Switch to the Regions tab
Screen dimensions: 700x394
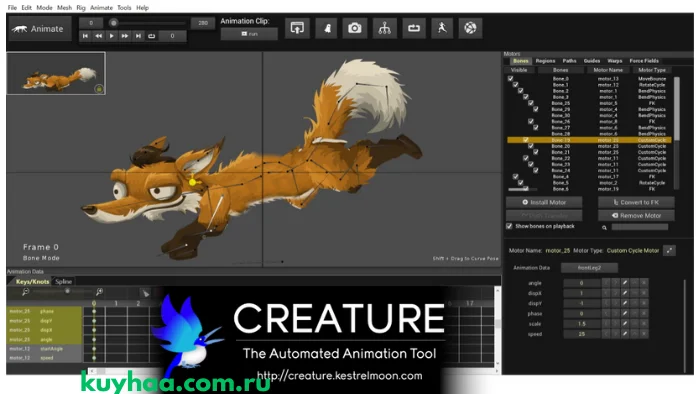(545, 61)
